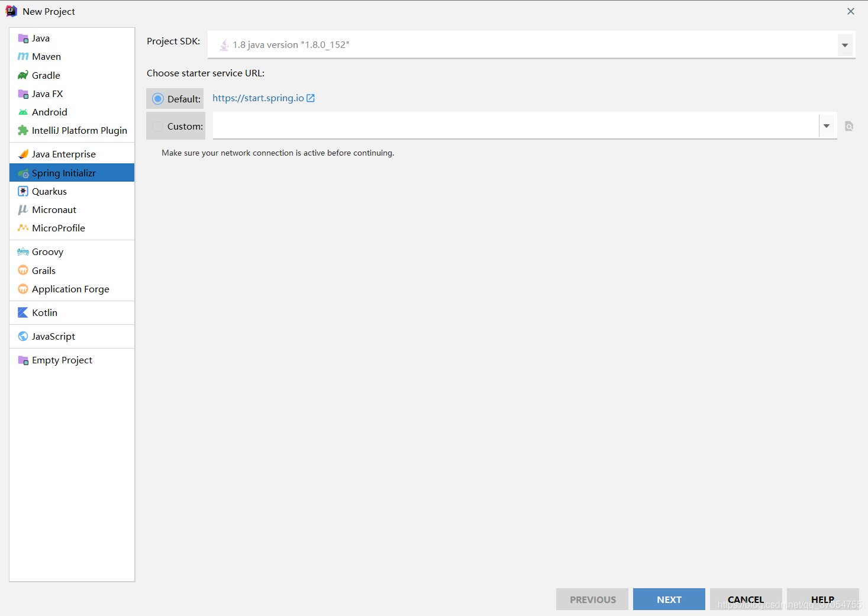
Task: Open the Project SDK dropdown arrow
Action: pos(845,45)
